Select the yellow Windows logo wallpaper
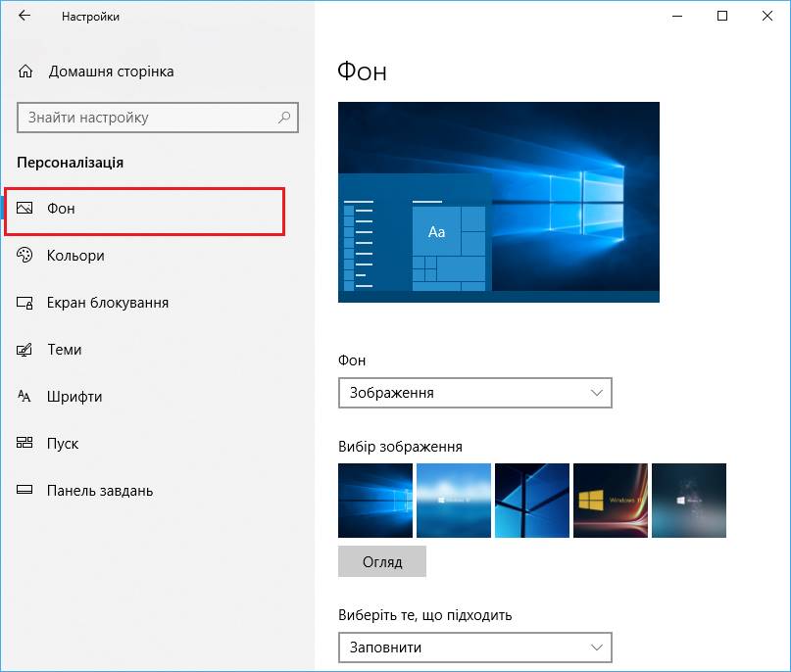This screenshot has height=672, width=791. click(x=611, y=501)
